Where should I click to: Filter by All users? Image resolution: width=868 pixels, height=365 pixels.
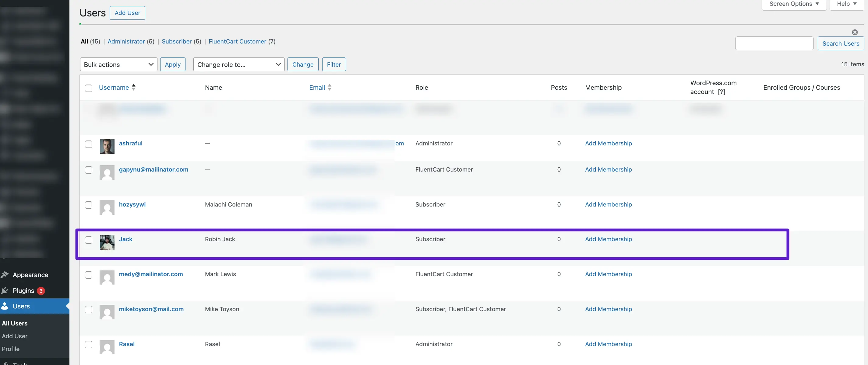click(84, 41)
